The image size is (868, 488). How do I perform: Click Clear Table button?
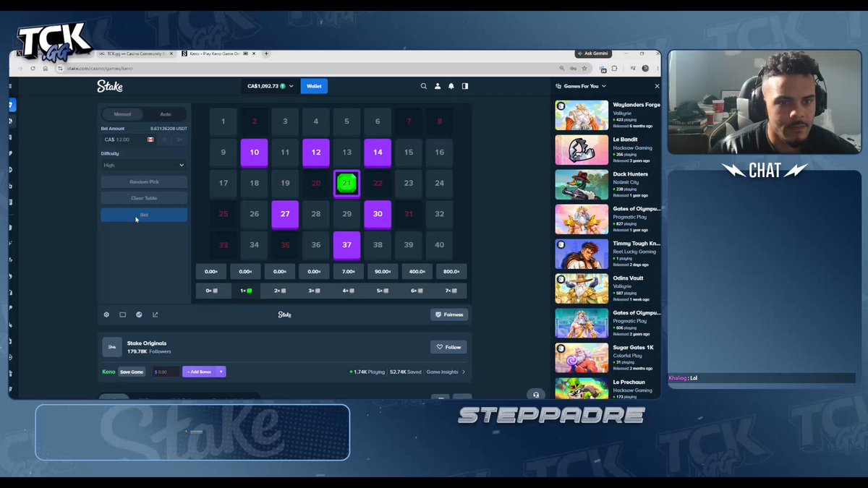click(x=144, y=198)
